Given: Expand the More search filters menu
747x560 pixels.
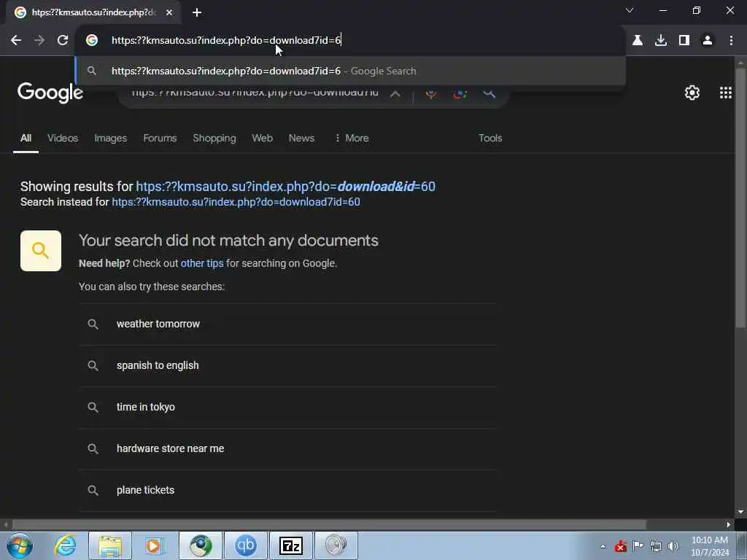Looking at the screenshot, I should (352, 138).
